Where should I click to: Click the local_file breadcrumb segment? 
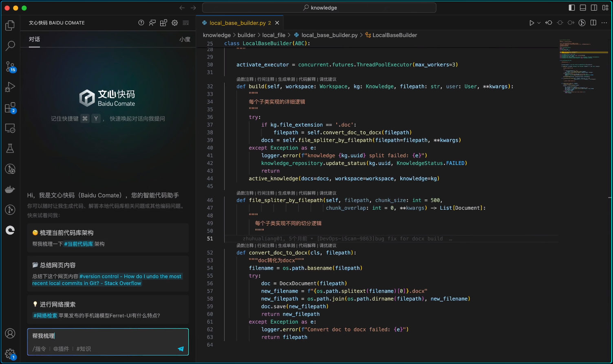(x=274, y=35)
